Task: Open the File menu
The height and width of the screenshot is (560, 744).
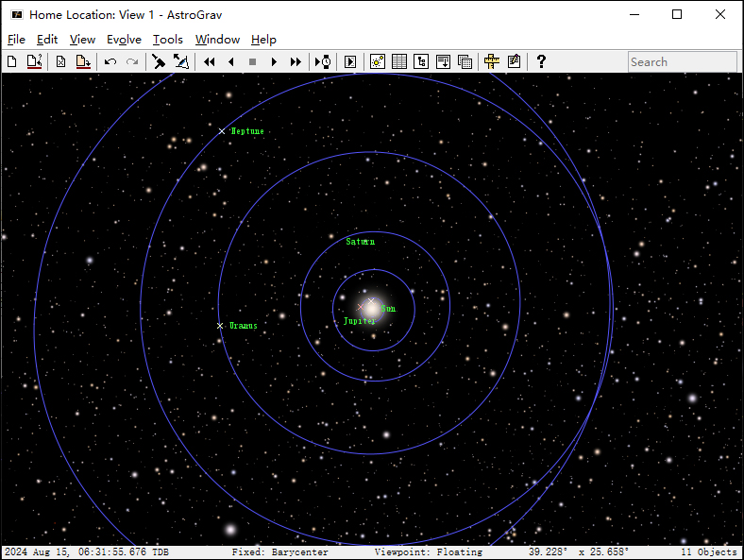Action: pos(16,39)
